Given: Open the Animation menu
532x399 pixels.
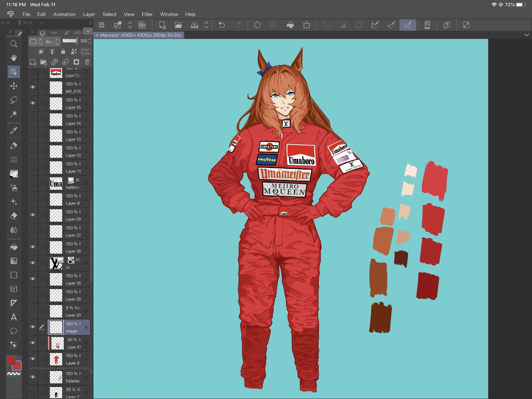Looking at the screenshot, I should click(64, 14).
